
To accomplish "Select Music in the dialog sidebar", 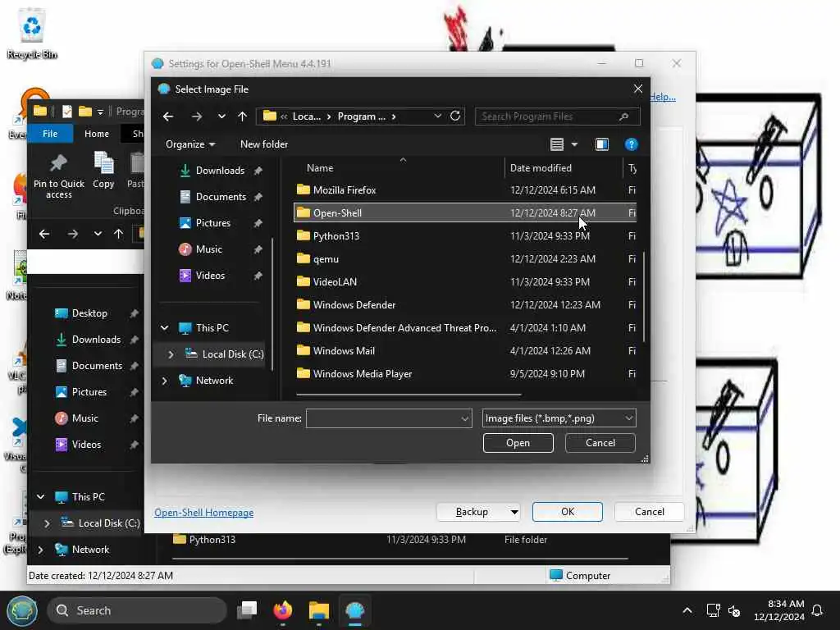I will 209,249.
